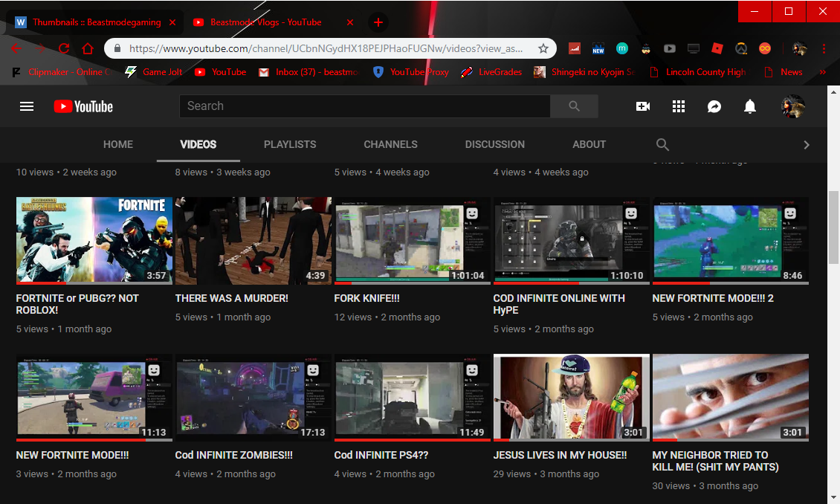Open the Lincoln County High bookmark
Viewport: 840px width, 504px height.
tap(697, 72)
